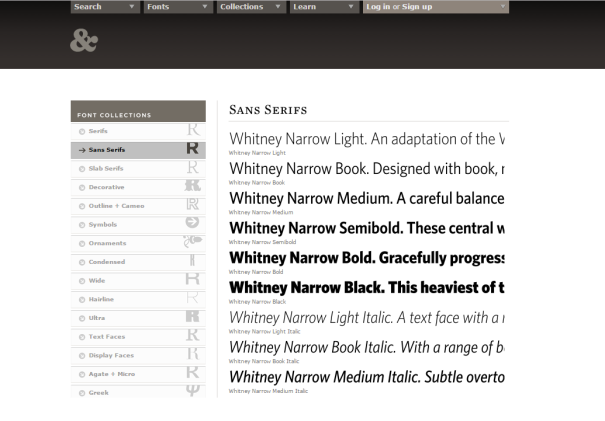Open the Display Faces collection
This screenshot has width=605, height=421.
point(138,356)
